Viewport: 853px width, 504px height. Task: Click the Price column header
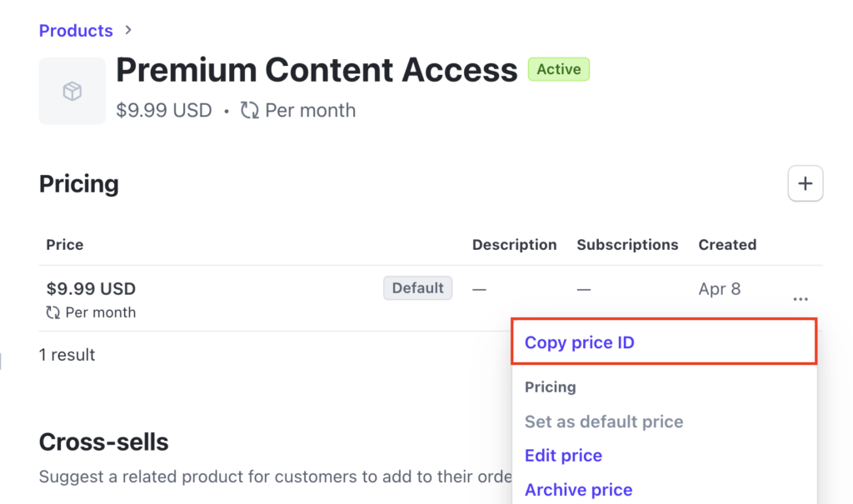click(64, 244)
